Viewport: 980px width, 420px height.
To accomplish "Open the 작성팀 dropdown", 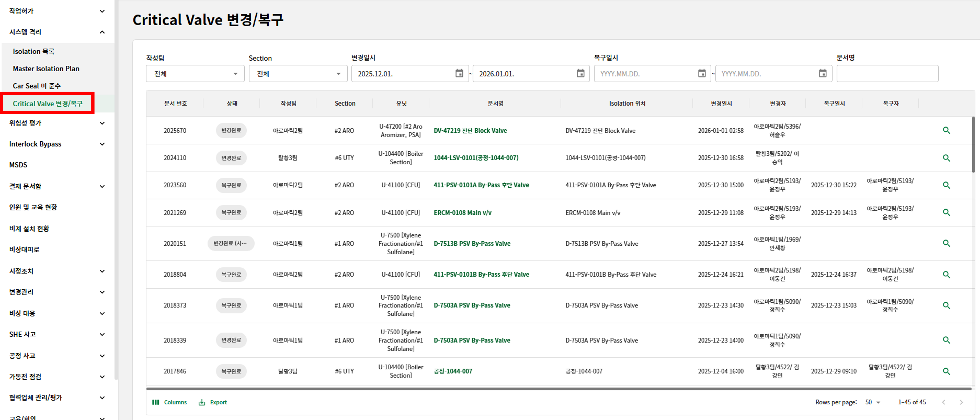I will [195, 74].
